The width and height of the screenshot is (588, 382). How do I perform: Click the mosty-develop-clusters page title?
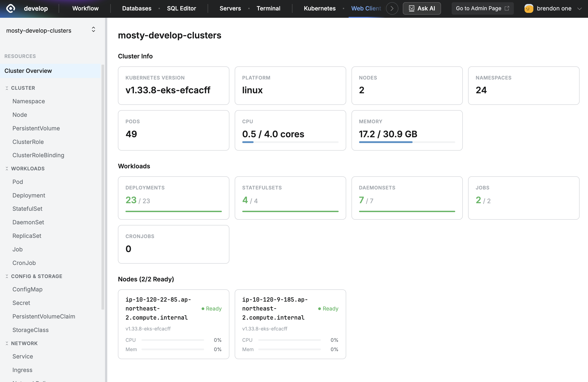pyautogui.click(x=169, y=35)
